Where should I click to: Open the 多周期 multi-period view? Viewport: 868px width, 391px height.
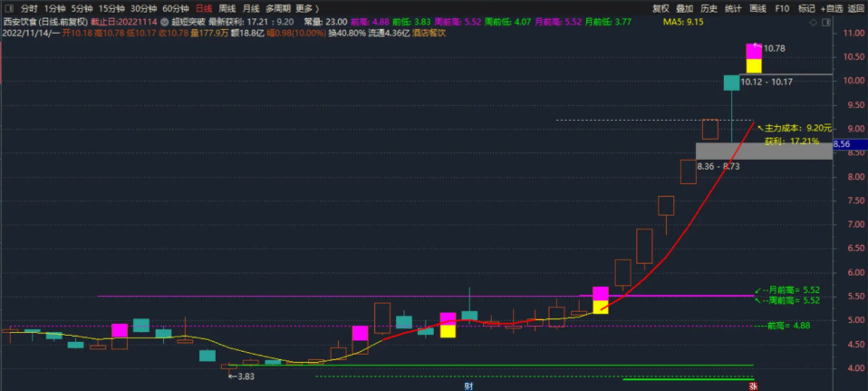[275, 7]
